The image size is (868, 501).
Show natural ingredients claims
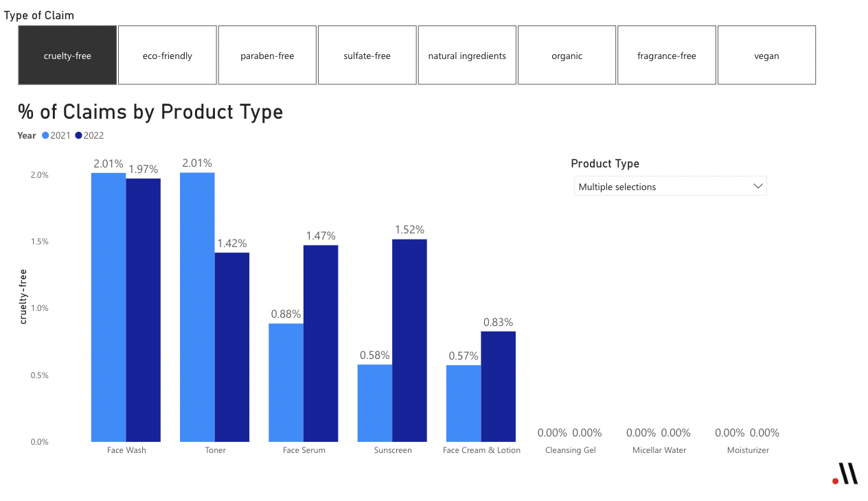467,56
